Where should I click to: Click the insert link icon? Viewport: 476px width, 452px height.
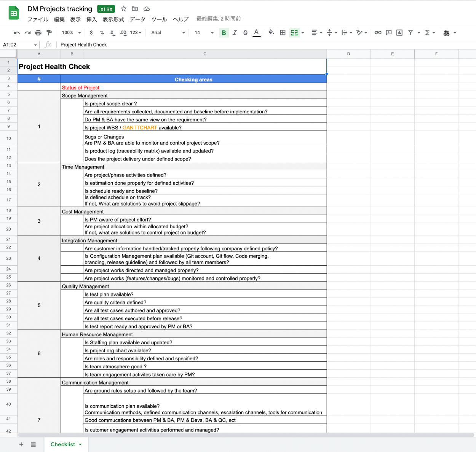378,33
